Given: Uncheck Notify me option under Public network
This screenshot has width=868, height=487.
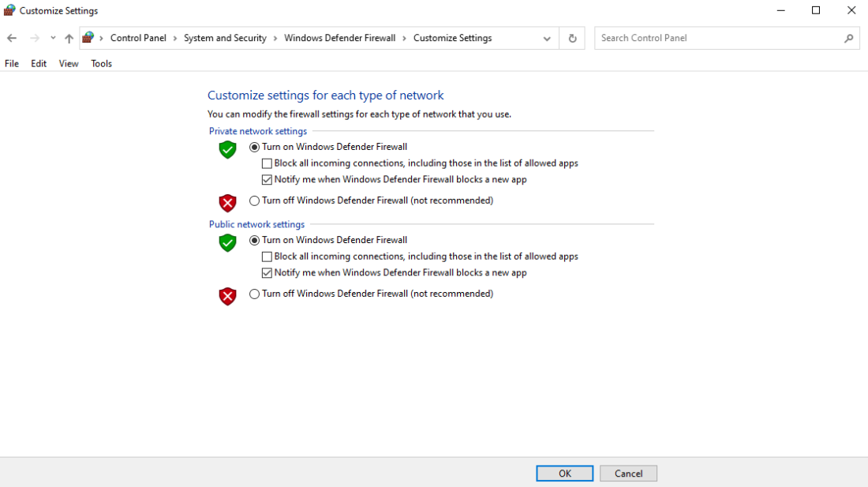Looking at the screenshot, I should 267,272.
